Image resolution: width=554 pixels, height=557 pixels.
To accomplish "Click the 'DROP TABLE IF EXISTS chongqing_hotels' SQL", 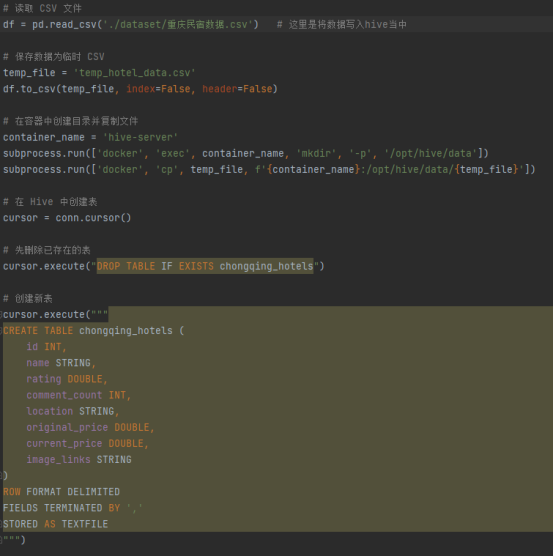I will 205,266.
